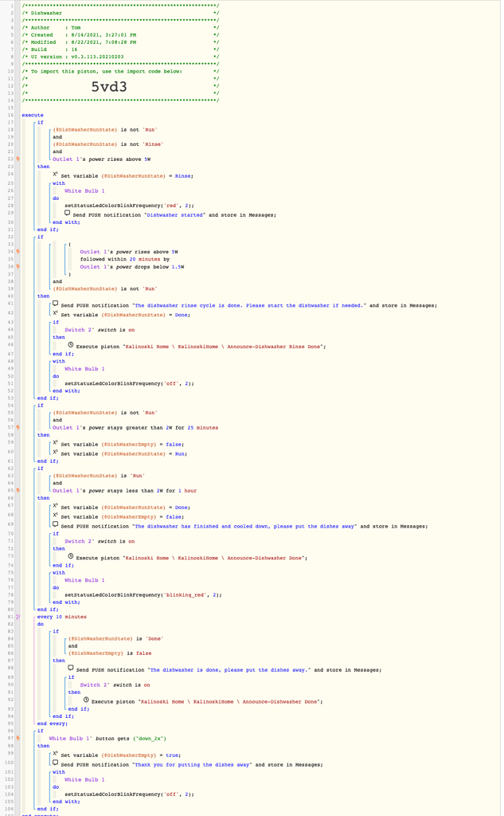
Task: Click the lightning trigger icon beside line 34
Action: (x=18, y=251)
